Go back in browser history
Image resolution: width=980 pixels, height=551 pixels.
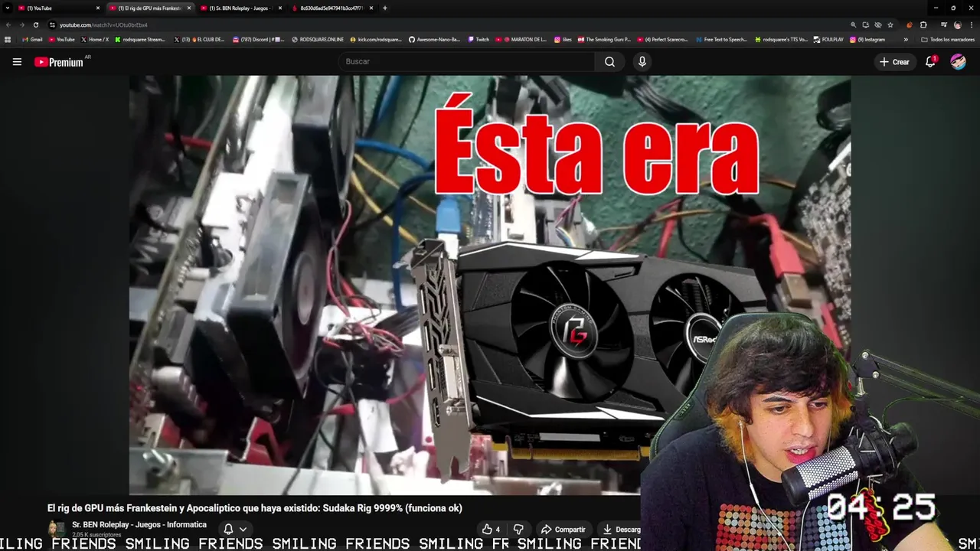tap(8, 24)
